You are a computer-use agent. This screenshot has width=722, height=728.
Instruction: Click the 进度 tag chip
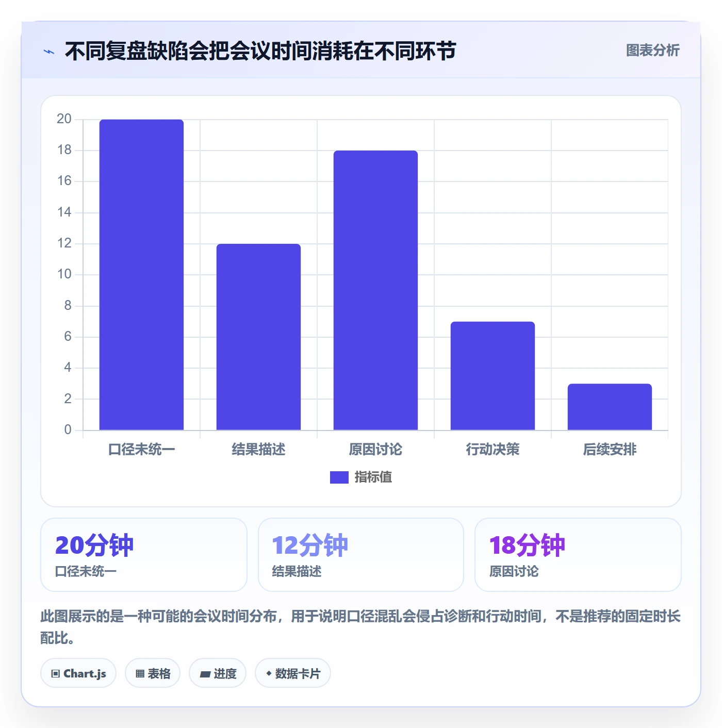[218, 673]
